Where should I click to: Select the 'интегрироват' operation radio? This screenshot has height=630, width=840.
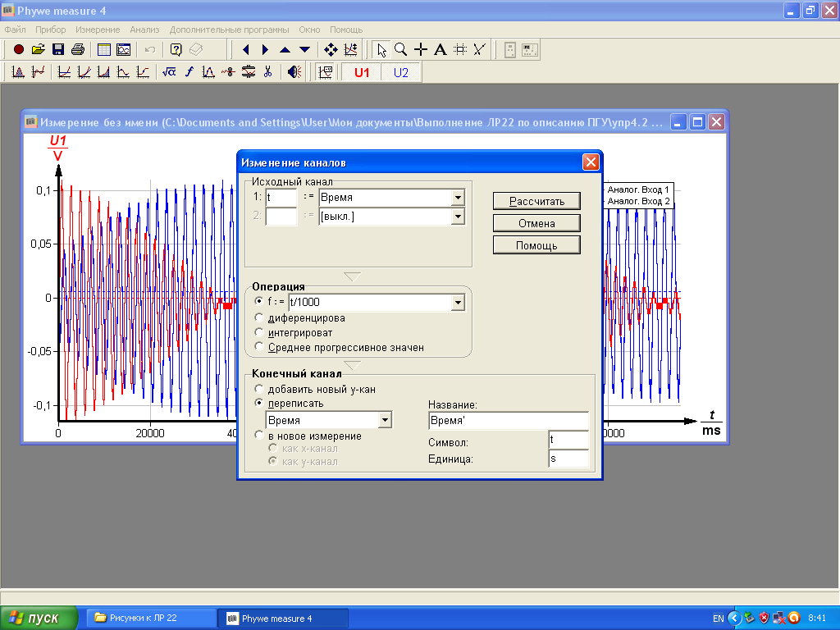click(258, 333)
